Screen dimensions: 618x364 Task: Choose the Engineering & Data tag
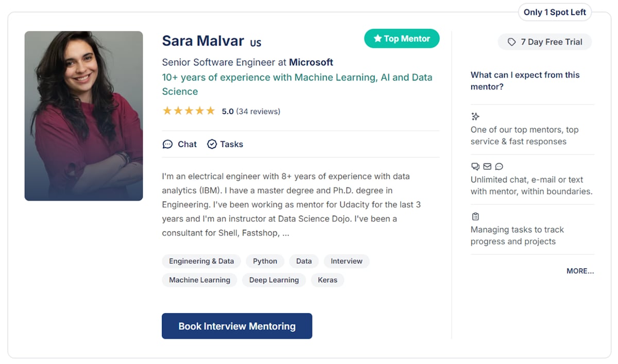tap(201, 261)
